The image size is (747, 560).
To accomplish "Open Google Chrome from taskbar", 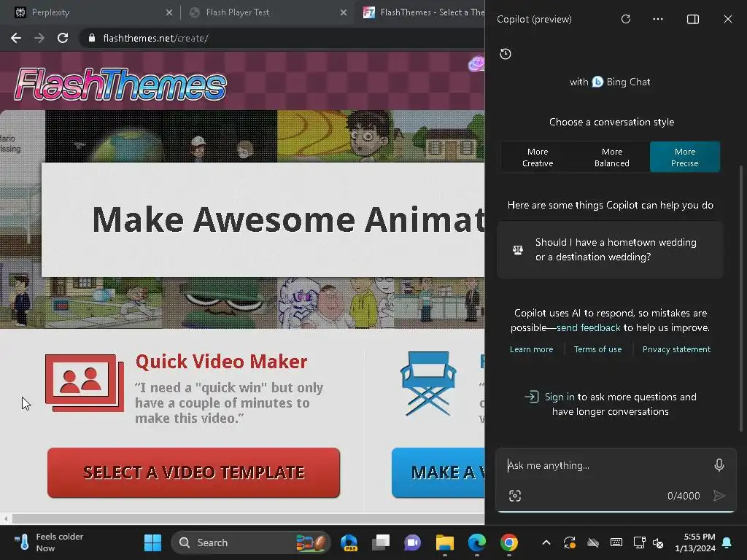I will click(x=508, y=542).
